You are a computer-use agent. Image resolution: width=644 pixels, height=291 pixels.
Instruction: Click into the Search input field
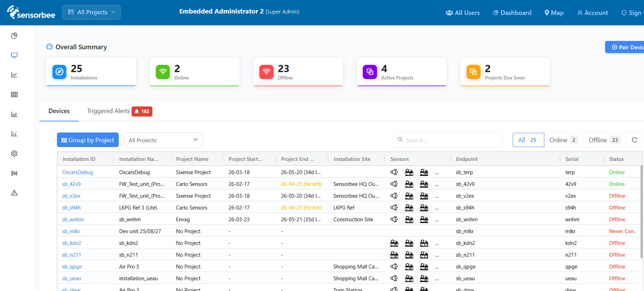tap(447, 140)
